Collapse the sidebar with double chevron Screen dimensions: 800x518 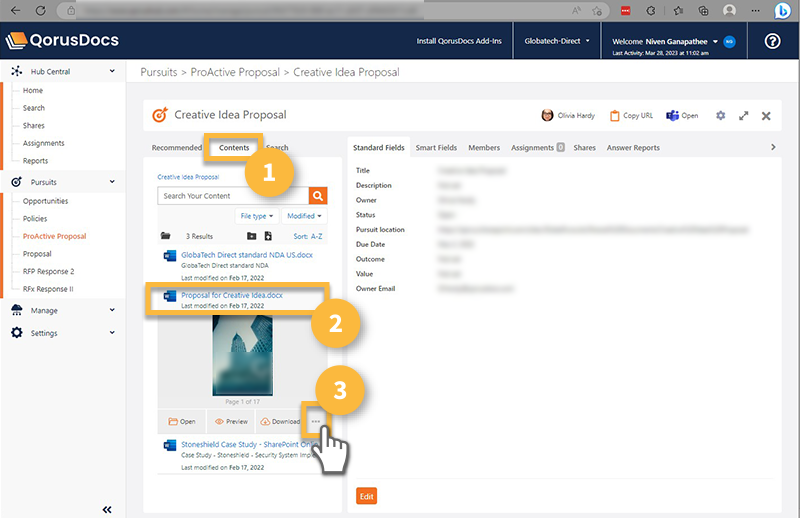[x=107, y=509]
